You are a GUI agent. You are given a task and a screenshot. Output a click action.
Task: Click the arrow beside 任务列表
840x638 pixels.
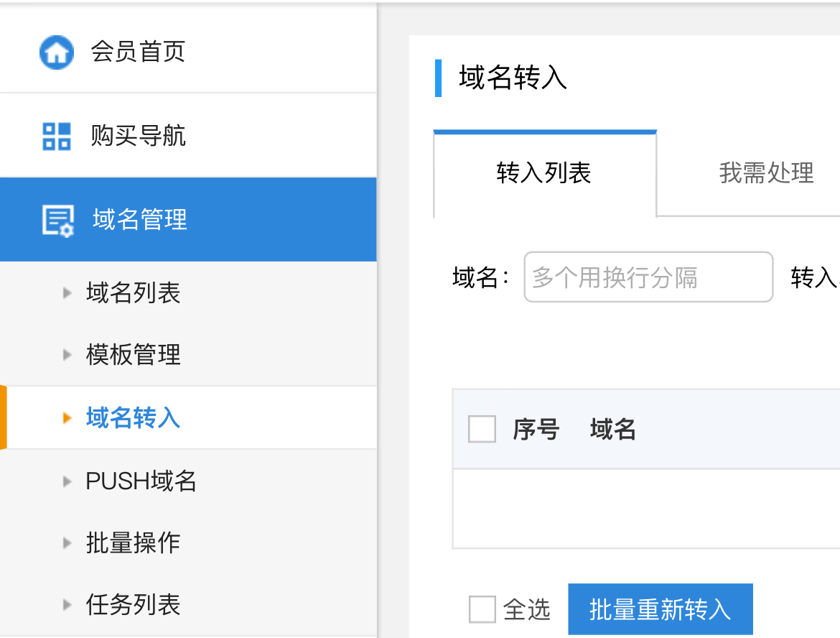67,604
